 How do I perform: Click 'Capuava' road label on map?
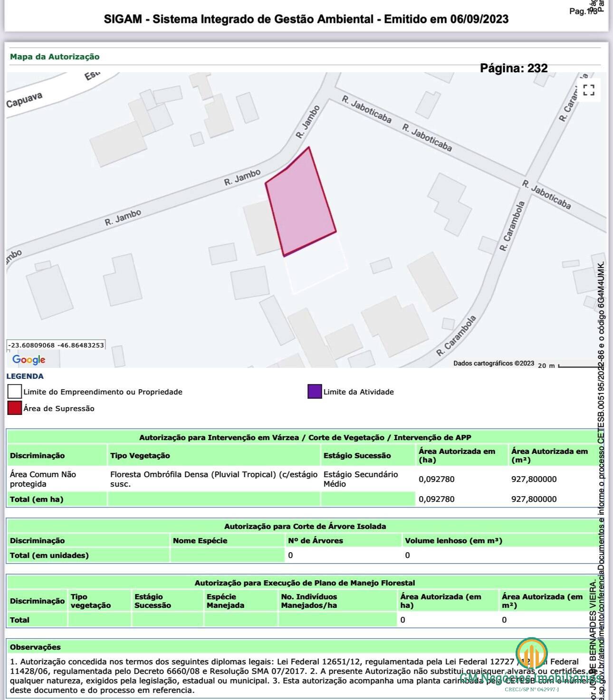(25, 100)
